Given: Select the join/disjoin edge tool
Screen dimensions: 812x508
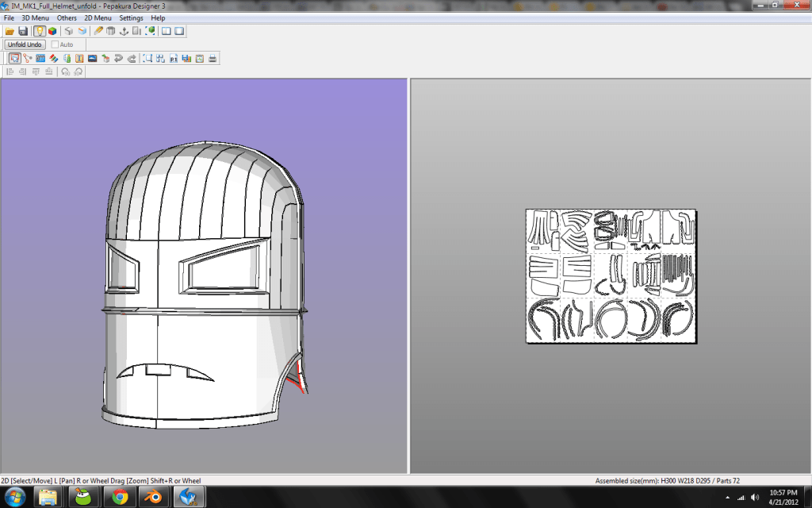Looking at the screenshot, I should pos(28,59).
